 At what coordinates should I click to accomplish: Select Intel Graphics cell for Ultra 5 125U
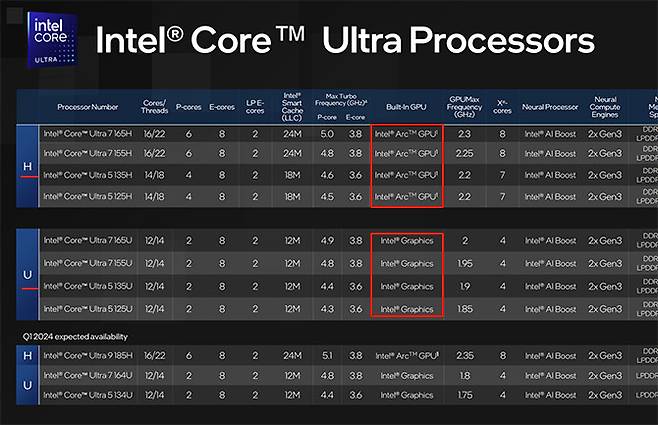point(406,308)
